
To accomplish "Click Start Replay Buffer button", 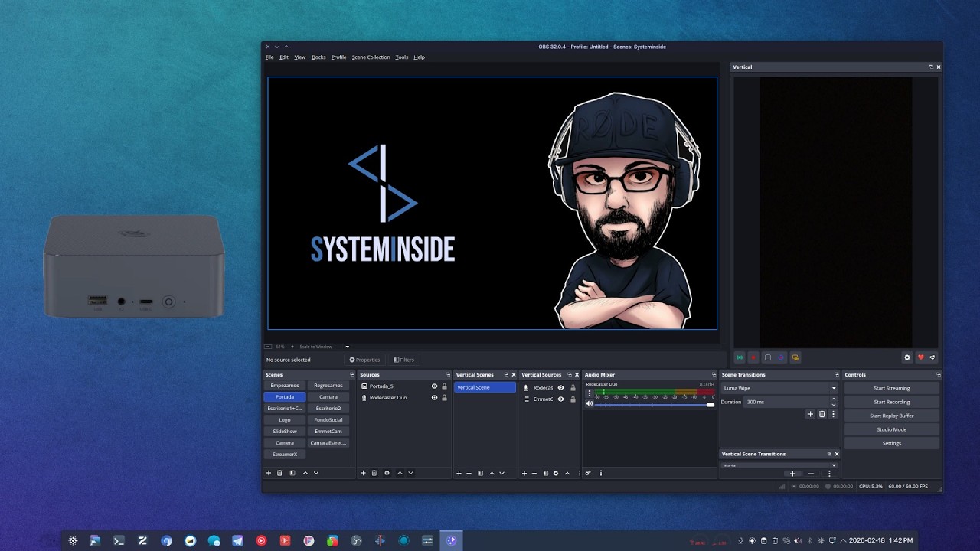I will click(x=892, y=416).
